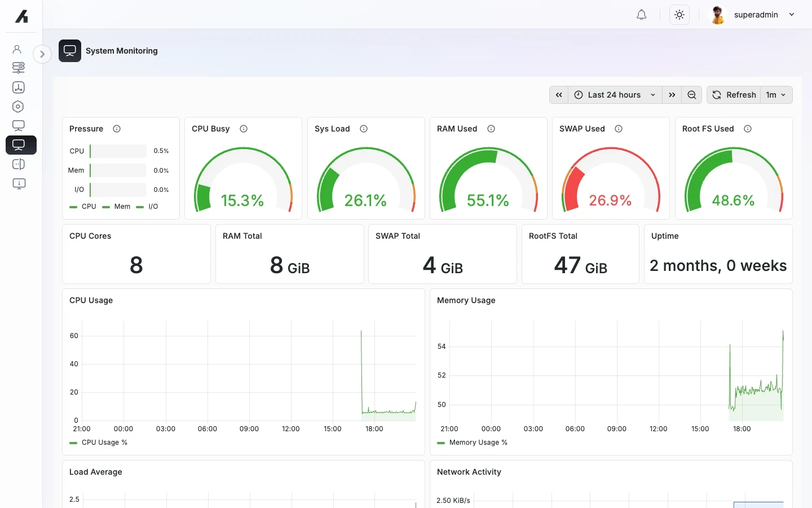Click the Load Average panel title
This screenshot has width=812, height=508.
tap(96, 472)
